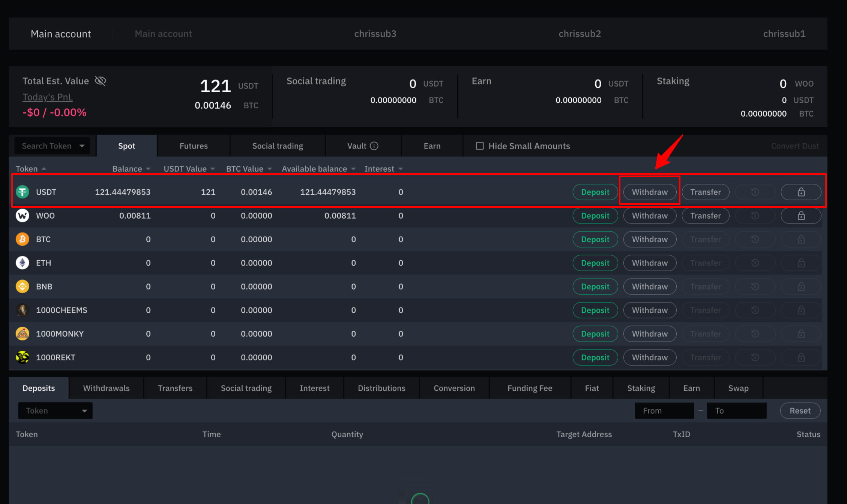
Task: Open the Transfers history tab
Action: tap(175, 388)
